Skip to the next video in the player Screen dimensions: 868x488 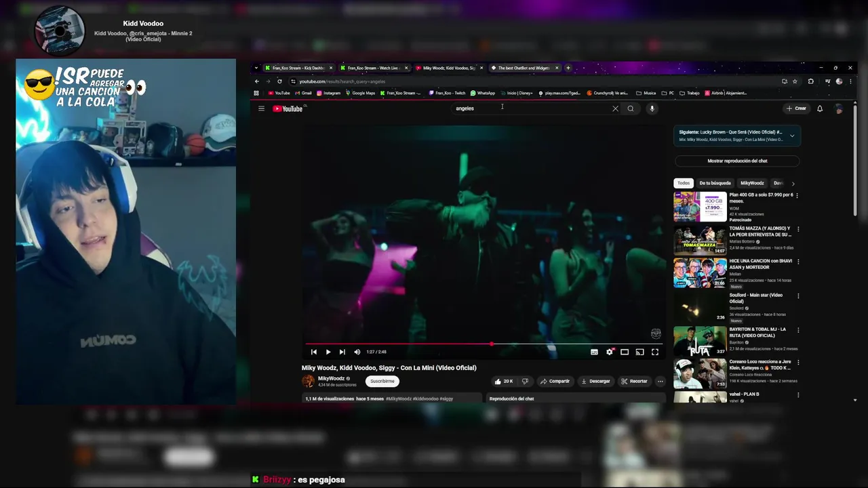pyautogui.click(x=342, y=352)
